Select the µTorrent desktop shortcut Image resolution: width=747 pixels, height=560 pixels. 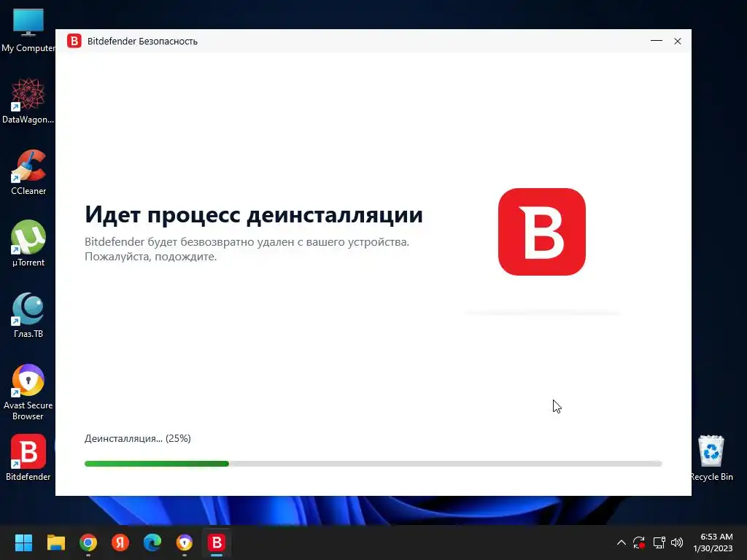(x=28, y=244)
